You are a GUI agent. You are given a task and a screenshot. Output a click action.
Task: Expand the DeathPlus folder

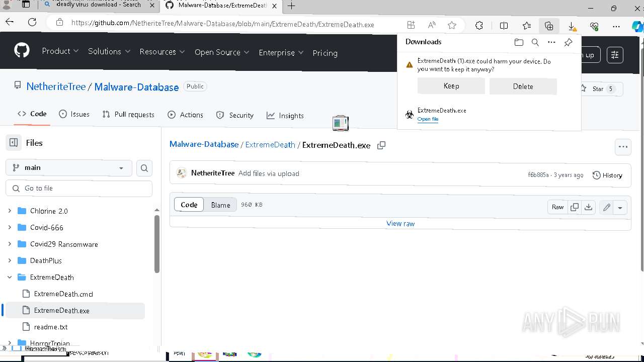10,260
